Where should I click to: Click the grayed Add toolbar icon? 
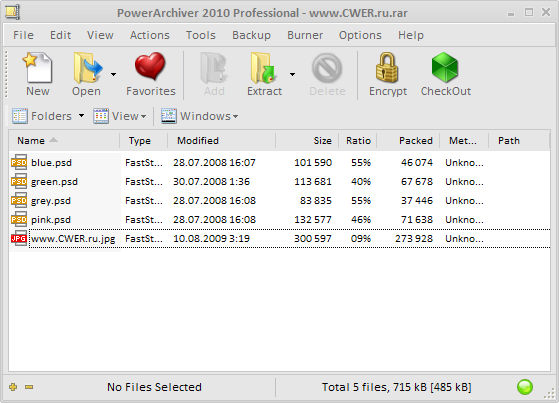tap(214, 68)
